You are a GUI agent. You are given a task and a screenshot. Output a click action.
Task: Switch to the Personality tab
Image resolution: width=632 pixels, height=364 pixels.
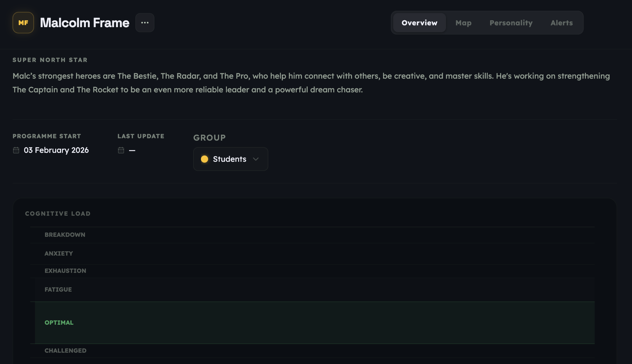tap(511, 23)
